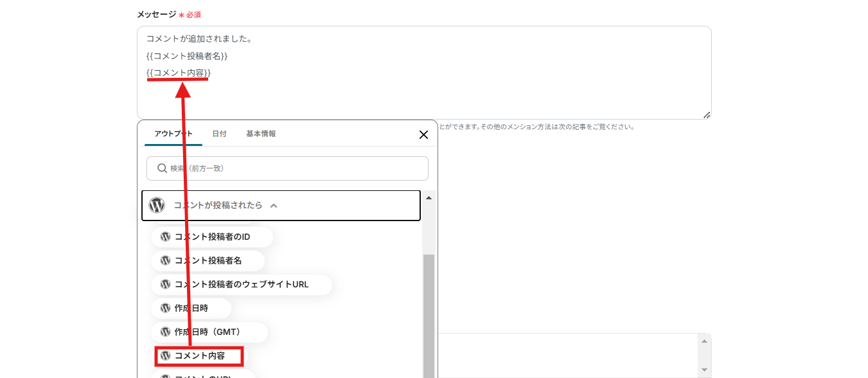Image resolution: width=868 pixels, height=378 pixels.
Task: Click the {{コメント投稿者名}} line in message
Action: 187,56
